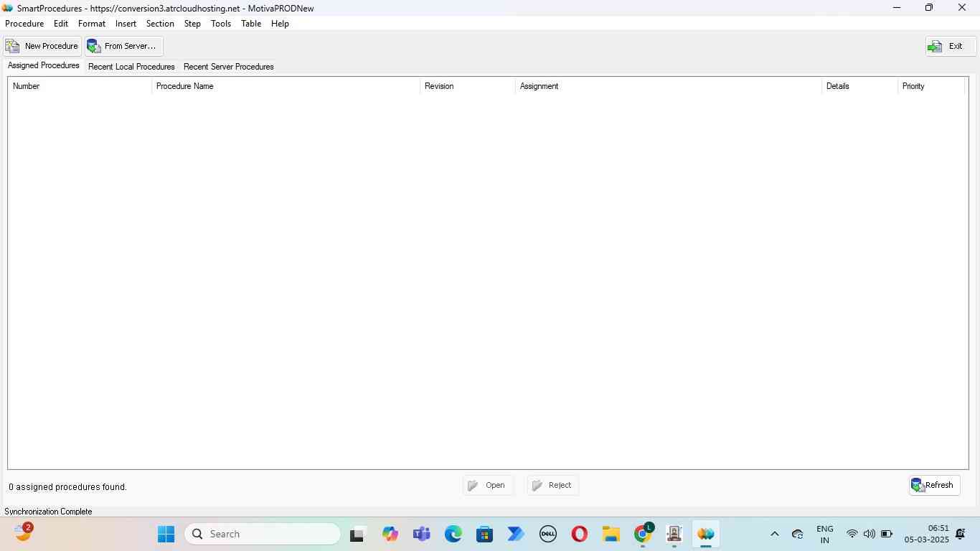Image resolution: width=980 pixels, height=551 pixels.
Task: Click the ENG IN language indicator
Action: (825, 534)
